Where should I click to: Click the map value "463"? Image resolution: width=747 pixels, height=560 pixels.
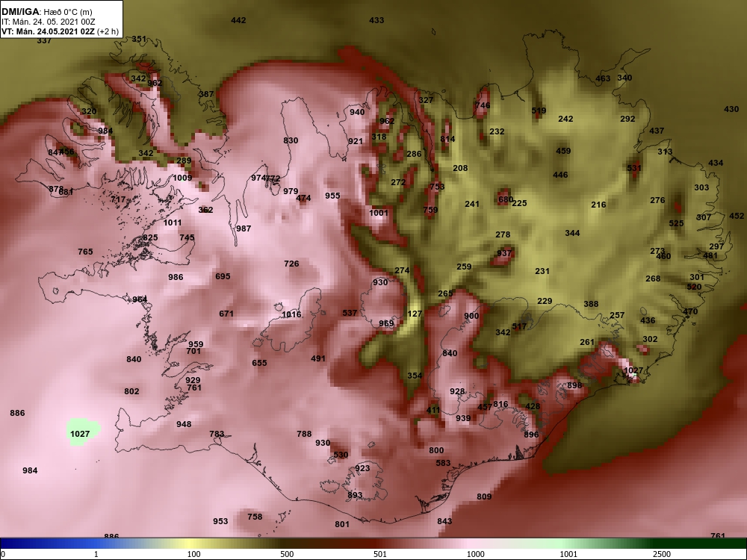tap(603, 78)
